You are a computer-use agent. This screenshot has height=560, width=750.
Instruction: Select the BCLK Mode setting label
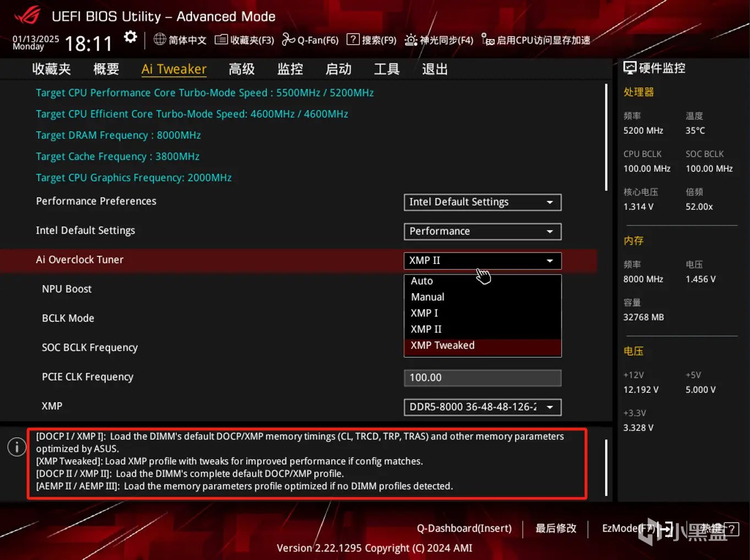click(68, 318)
